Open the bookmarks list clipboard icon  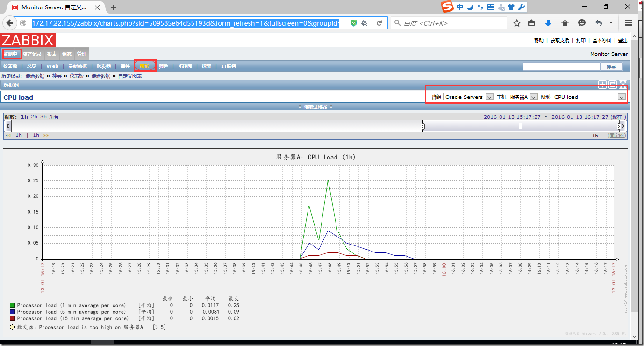[531, 23]
